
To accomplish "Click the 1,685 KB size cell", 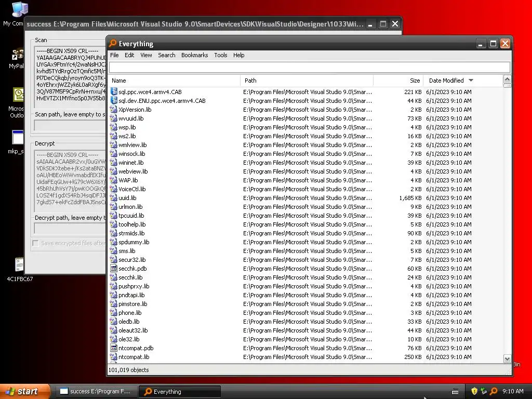I will (x=410, y=198).
